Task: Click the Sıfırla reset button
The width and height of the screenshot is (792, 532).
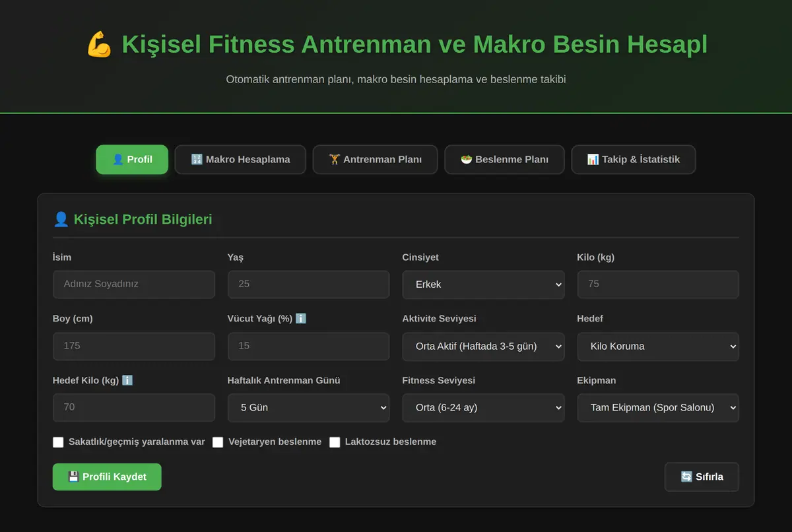Action: click(x=702, y=477)
